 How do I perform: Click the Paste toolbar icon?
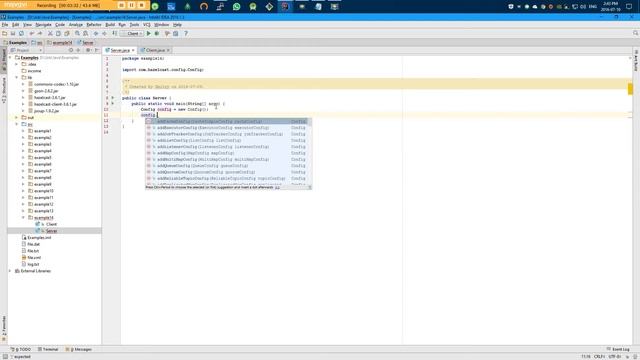tap(67, 33)
